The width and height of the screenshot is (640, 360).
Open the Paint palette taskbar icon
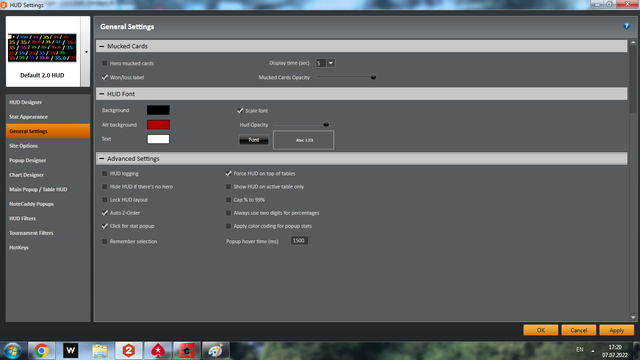click(216, 351)
